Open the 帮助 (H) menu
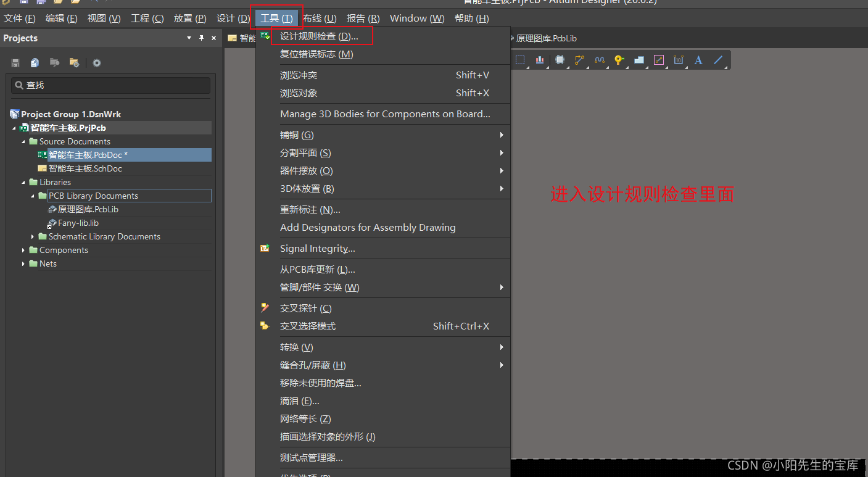The height and width of the screenshot is (477, 868). [x=472, y=19]
